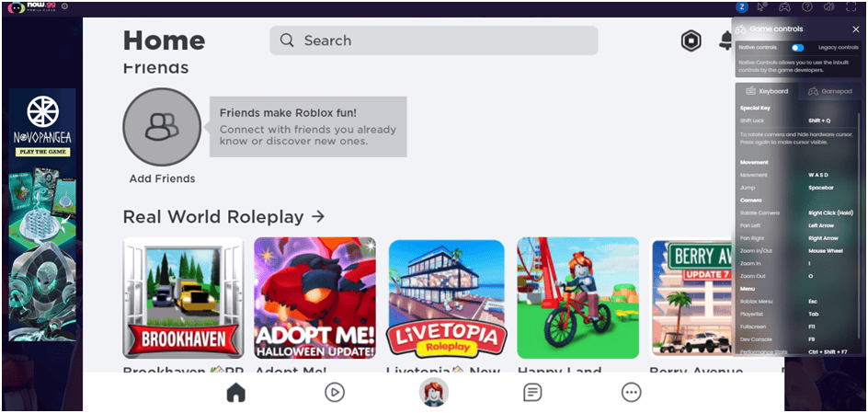868x413 pixels.
Task: Close the Game controls panel
Action: (856, 29)
